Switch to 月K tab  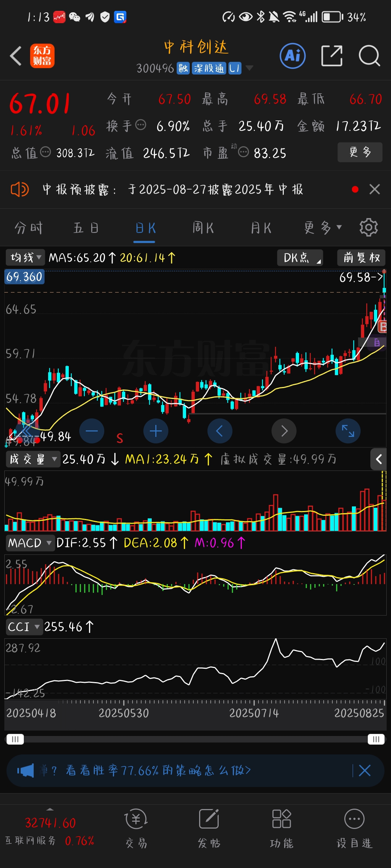pos(261,228)
